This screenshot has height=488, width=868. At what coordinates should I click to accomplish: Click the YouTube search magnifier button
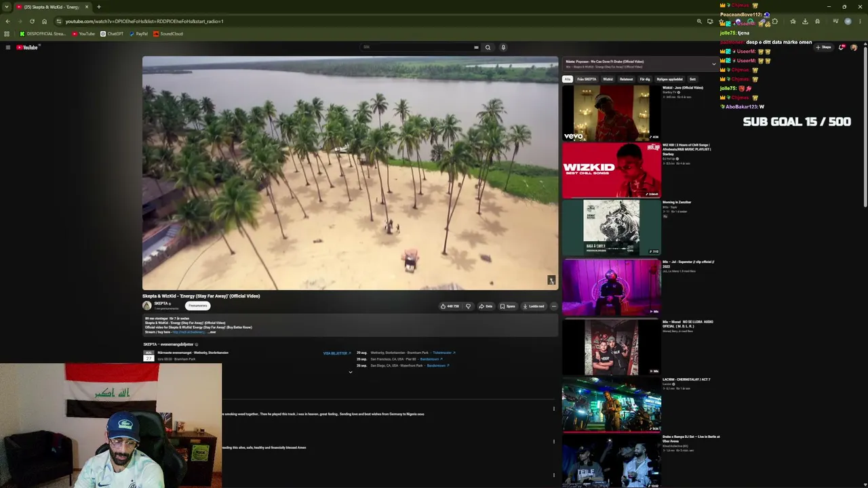coord(488,47)
